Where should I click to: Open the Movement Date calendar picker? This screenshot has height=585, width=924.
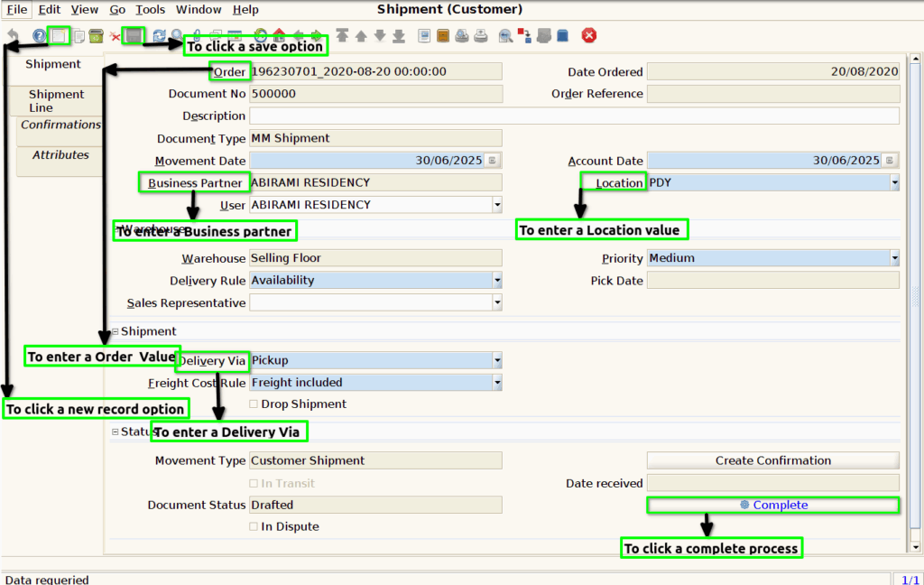[493, 160]
